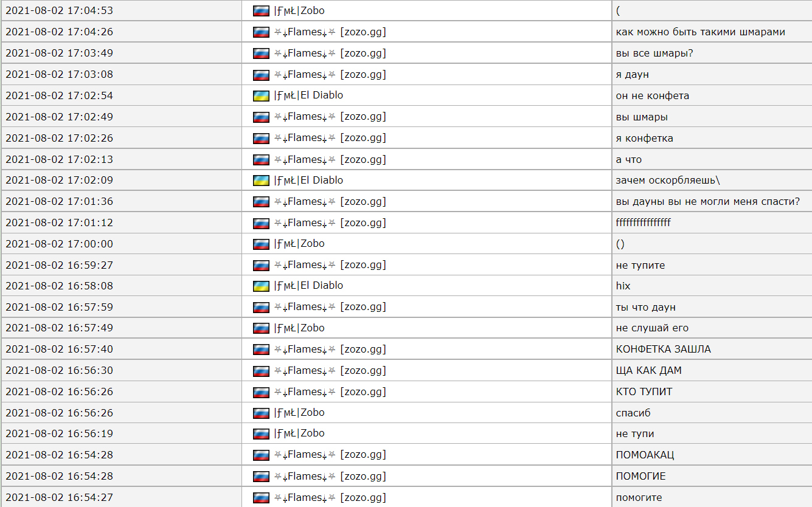The width and height of the screenshot is (812, 507).
Task: Click Russian flag in the 16:57:49 row
Action: coord(261,328)
